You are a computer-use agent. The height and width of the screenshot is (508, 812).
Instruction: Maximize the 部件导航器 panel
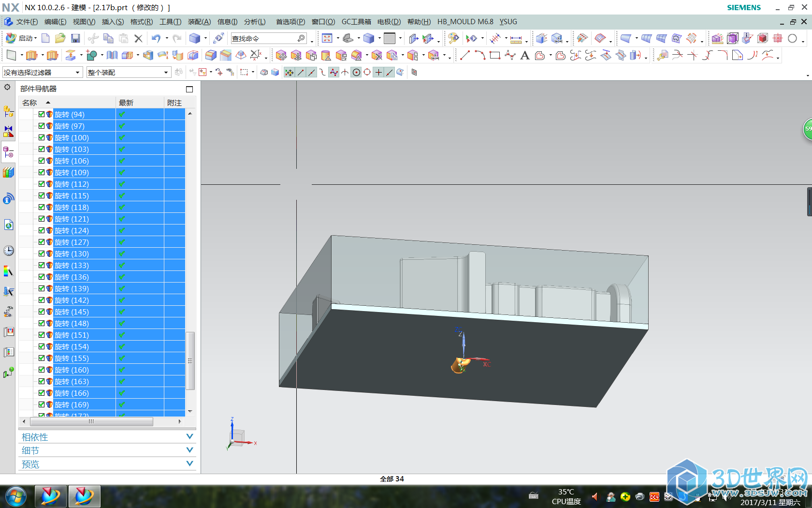click(189, 89)
